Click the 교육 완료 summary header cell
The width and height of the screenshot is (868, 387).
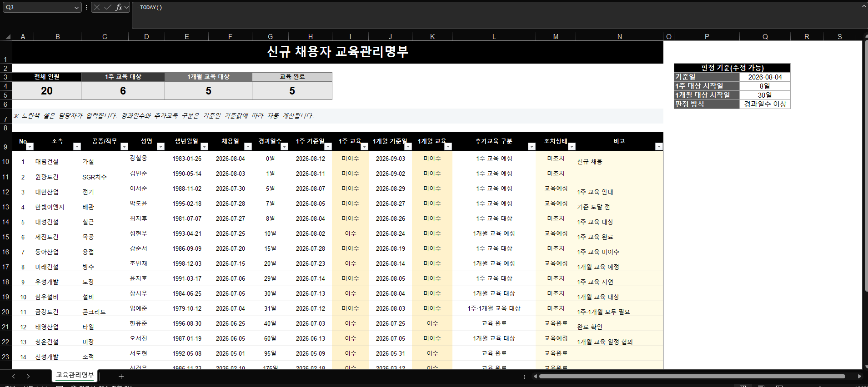tap(292, 77)
